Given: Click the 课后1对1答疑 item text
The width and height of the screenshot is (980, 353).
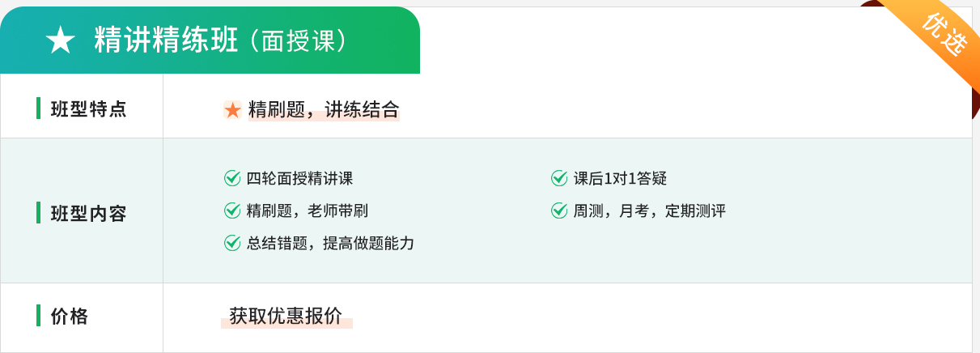Looking at the screenshot, I should (x=620, y=178).
